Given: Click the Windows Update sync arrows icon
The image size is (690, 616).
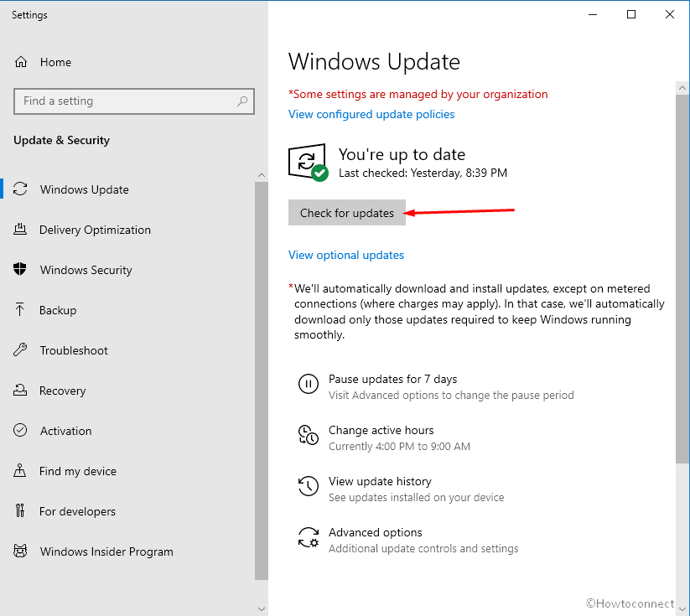Looking at the screenshot, I should (20, 189).
